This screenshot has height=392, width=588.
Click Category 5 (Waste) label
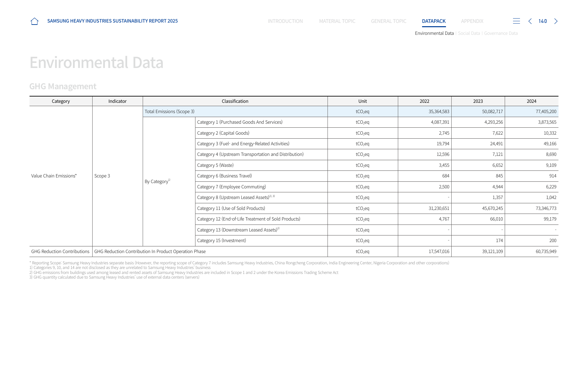tap(215, 165)
